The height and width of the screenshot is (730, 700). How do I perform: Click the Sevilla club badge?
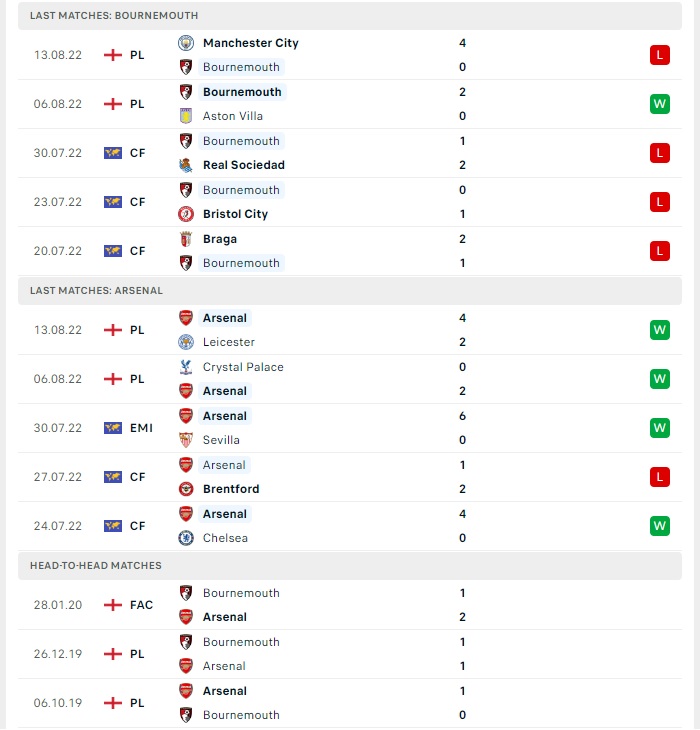(186, 440)
